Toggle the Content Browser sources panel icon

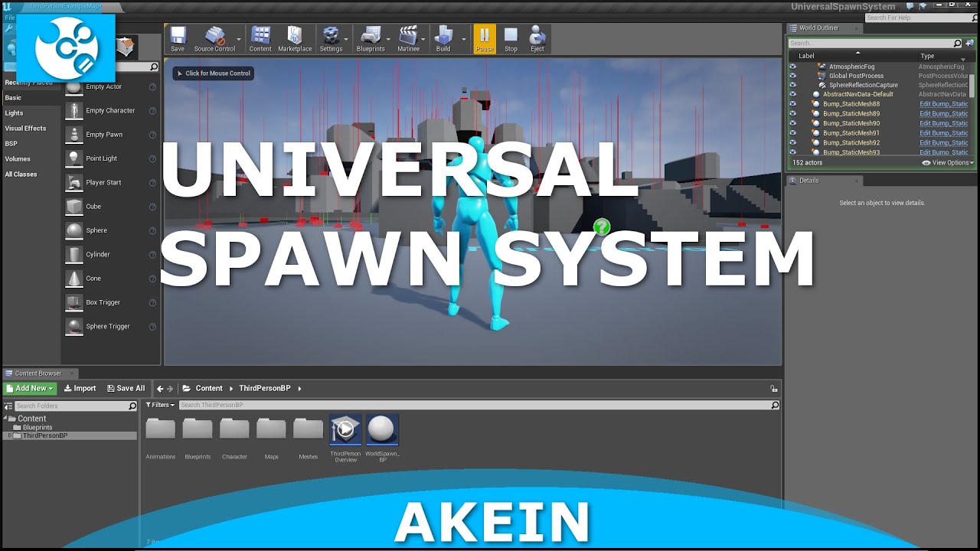tap(8, 406)
